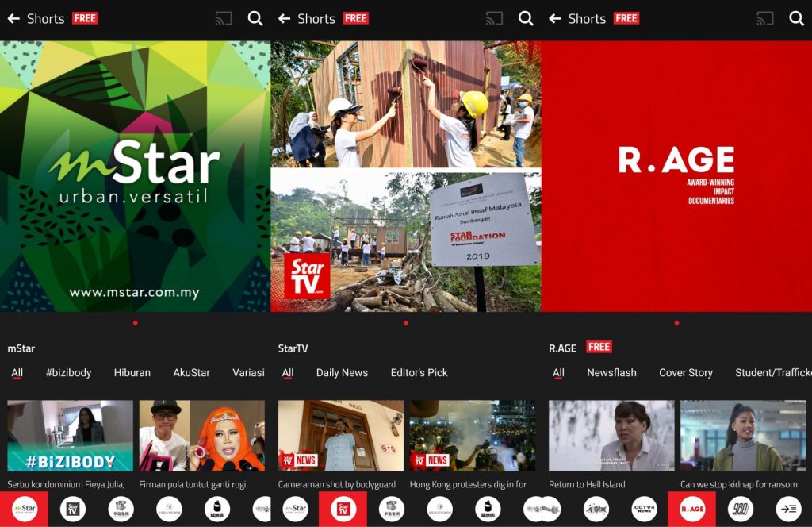Viewport: 812px width, 527px height.
Task: Switch to the Daily News tab
Action: 342,372
